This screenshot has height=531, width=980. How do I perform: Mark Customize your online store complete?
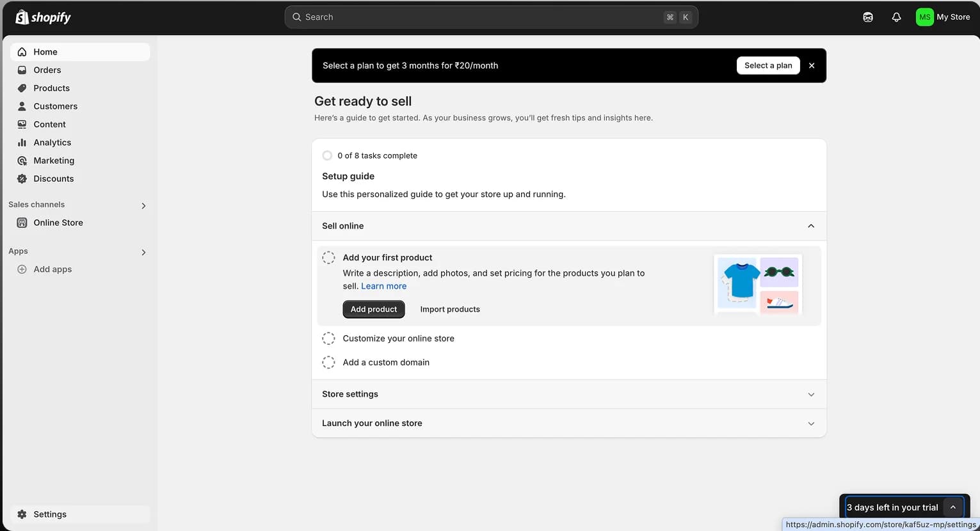(328, 338)
